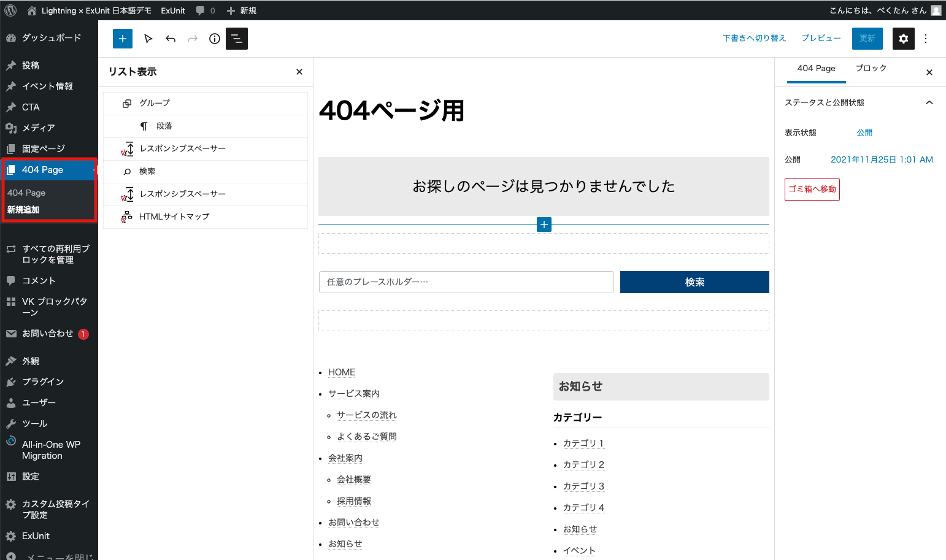Switch to the ブロック tab
This screenshot has height=560, width=946.
(x=871, y=69)
